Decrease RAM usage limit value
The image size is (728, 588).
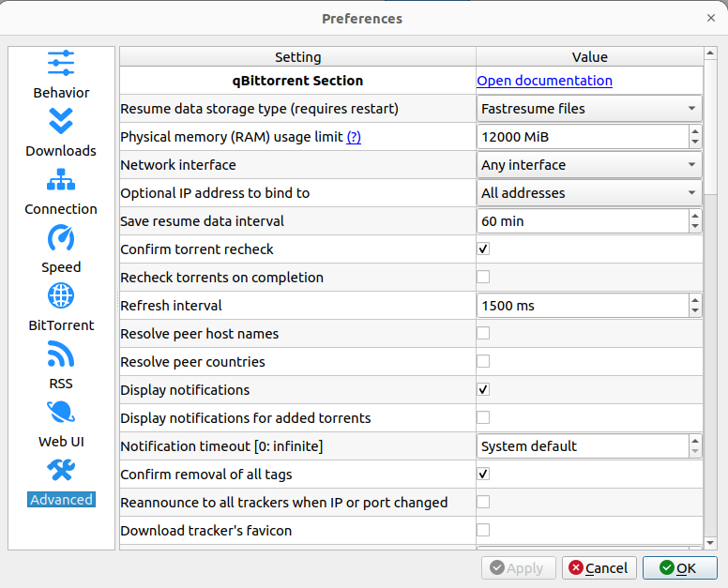click(695, 142)
